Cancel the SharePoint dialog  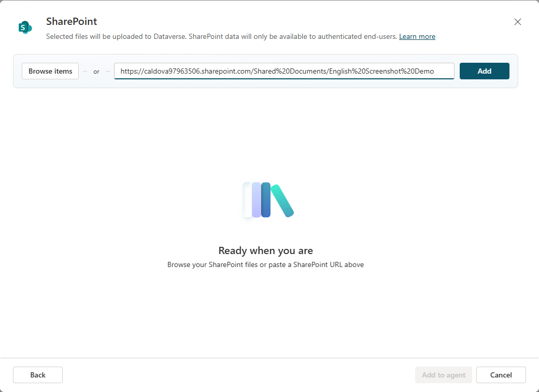(x=501, y=375)
